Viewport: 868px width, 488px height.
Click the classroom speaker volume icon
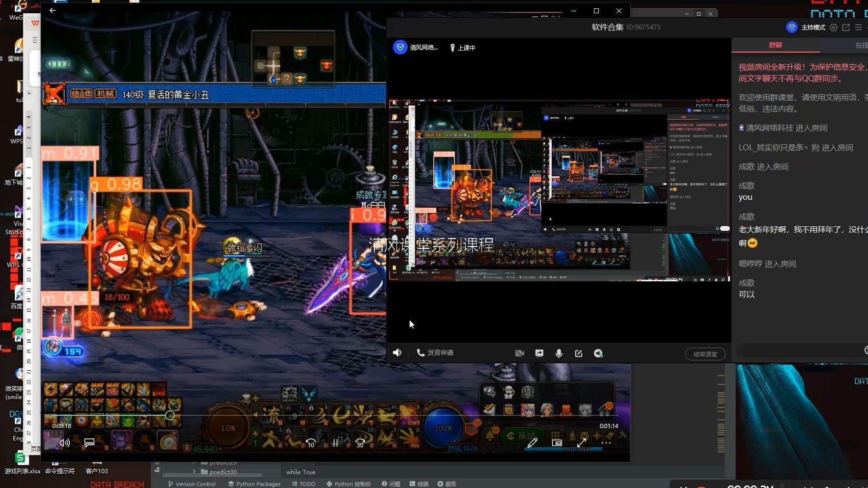[397, 352]
